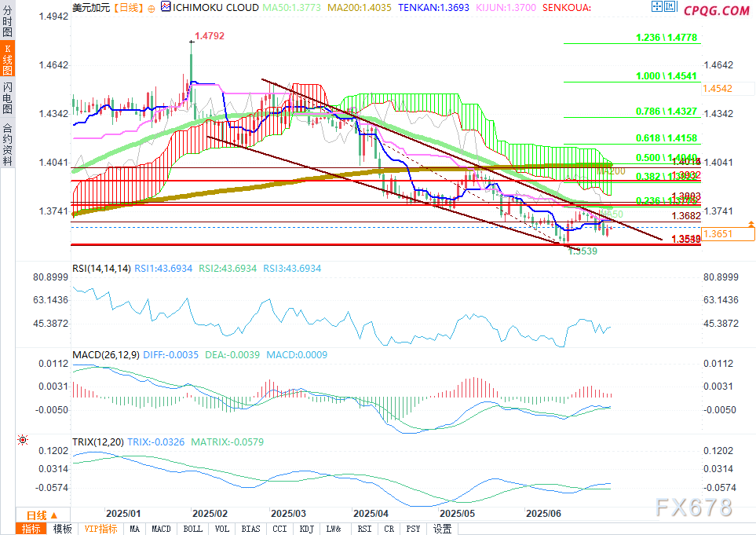
Task: Click the red gear icon near TRIX
Action: (22, 441)
